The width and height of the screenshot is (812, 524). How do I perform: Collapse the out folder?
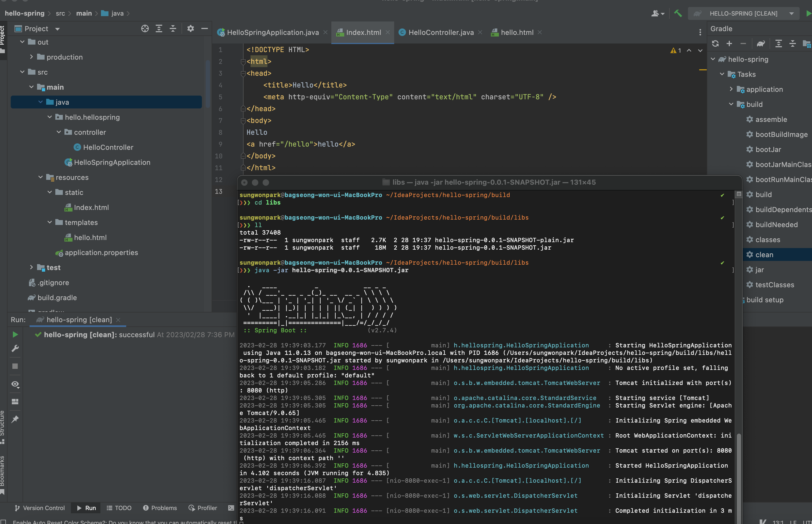click(22, 42)
